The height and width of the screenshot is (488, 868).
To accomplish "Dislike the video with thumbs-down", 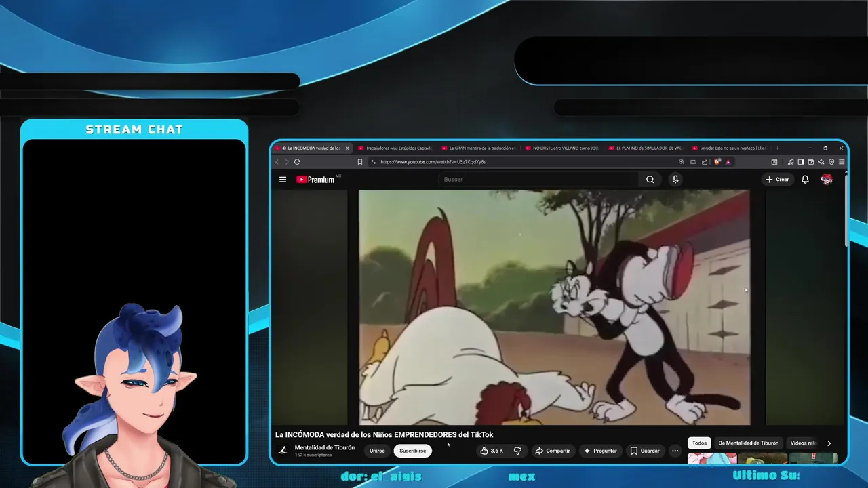I will (517, 451).
